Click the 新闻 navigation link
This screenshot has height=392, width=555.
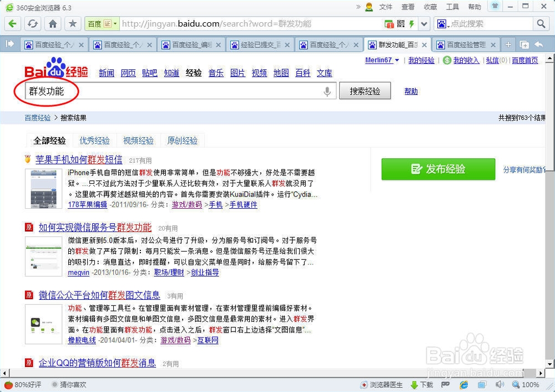tap(106, 73)
